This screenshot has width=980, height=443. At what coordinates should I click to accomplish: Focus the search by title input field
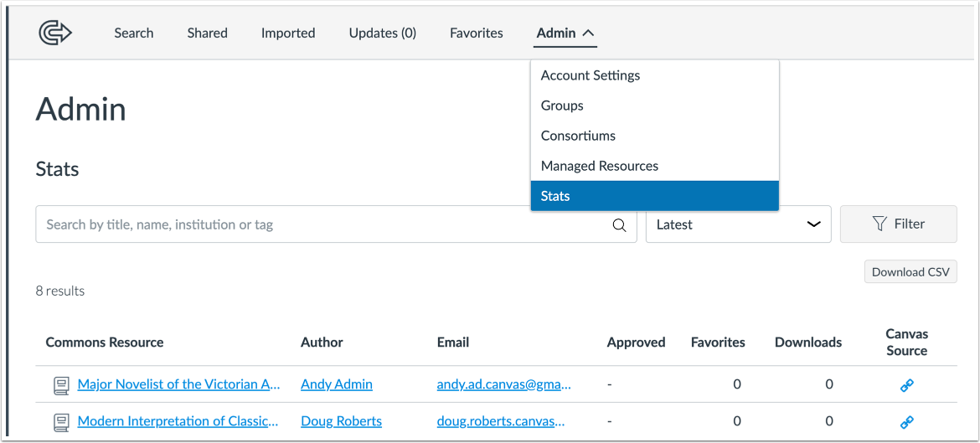322,224
